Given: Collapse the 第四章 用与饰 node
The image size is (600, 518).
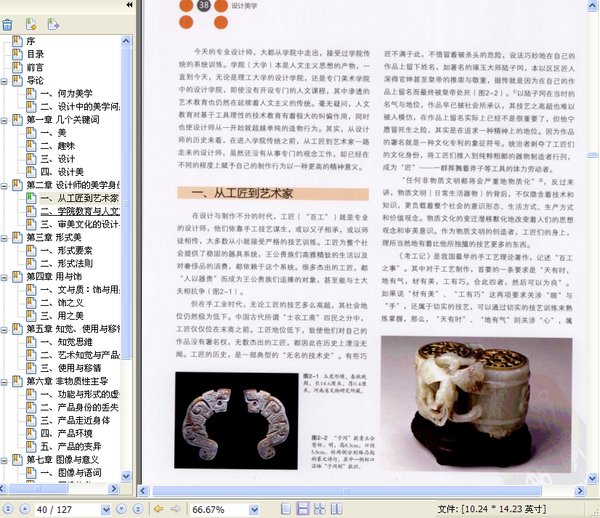Looking at the screenshot, I should pos(5,276).
